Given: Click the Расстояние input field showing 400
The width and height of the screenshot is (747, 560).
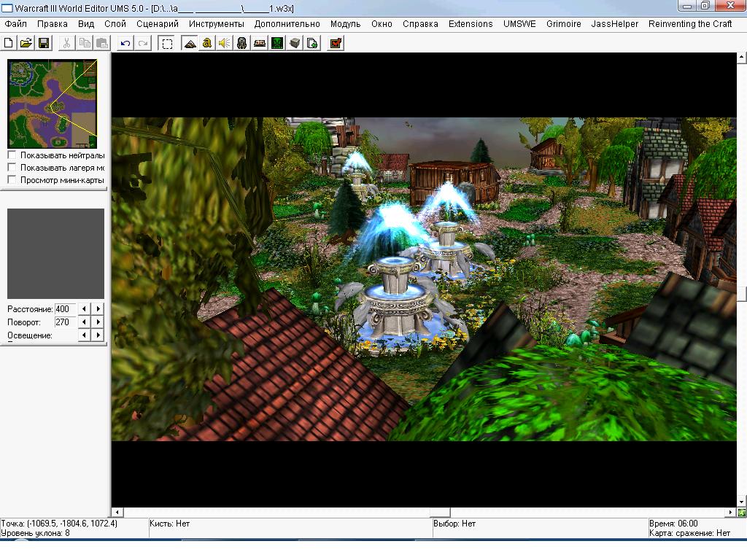Looking at the screenshot, I should click(x=65, y=308).
